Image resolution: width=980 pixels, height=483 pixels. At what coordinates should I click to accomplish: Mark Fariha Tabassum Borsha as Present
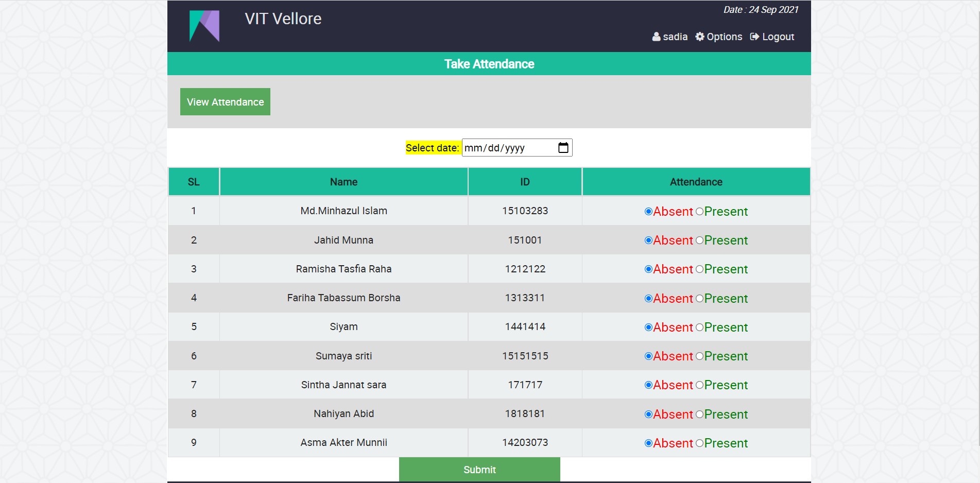[699, 299]
